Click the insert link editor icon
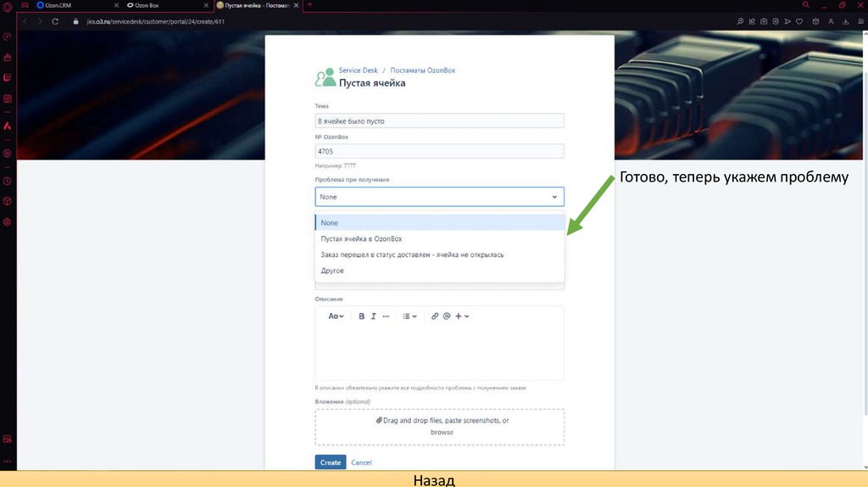This screenshot has height=487, width=868. coord(435,316)
